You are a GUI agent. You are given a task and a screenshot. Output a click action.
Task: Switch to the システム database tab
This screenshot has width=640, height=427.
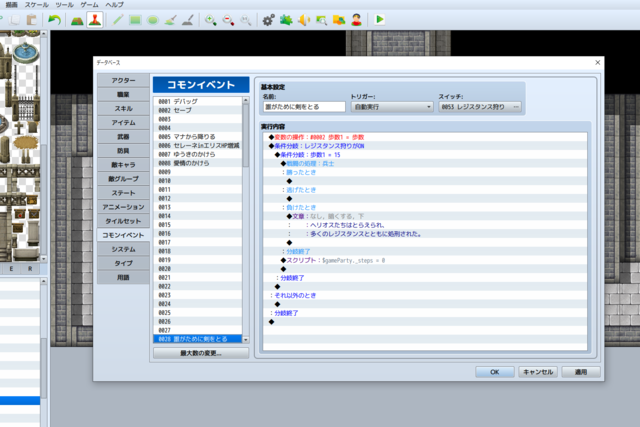tap(123, 249)
